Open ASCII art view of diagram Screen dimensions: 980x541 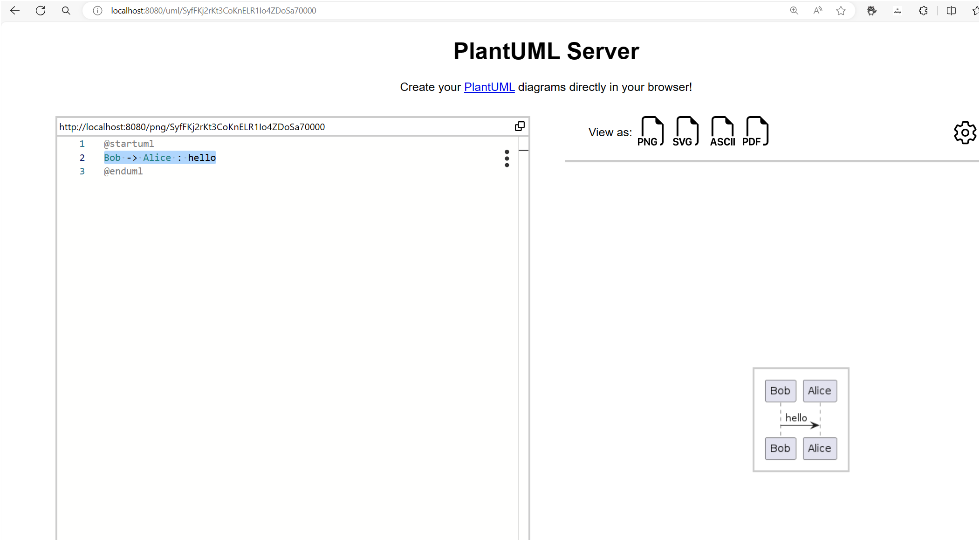(722, 132)
